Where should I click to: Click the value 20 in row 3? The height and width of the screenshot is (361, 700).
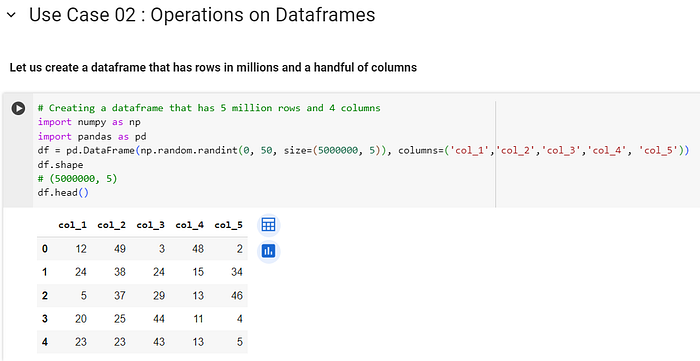click(x=81, y=319)
